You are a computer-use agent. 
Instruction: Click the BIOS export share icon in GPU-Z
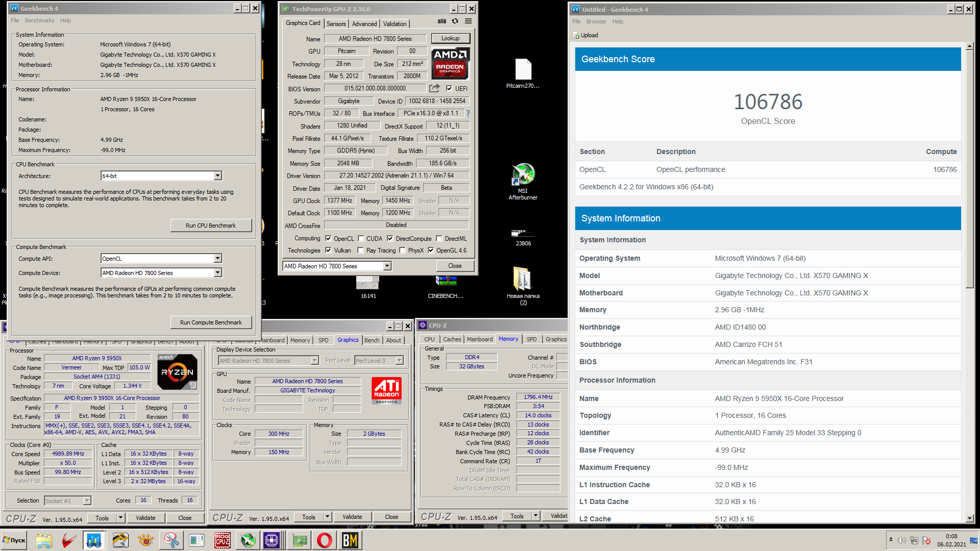click(434, 88)
